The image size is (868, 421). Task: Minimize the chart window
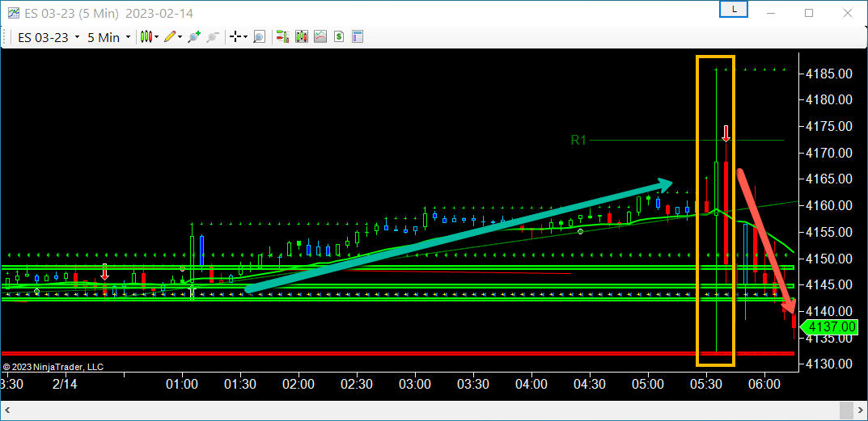click(x=771, y=13)
